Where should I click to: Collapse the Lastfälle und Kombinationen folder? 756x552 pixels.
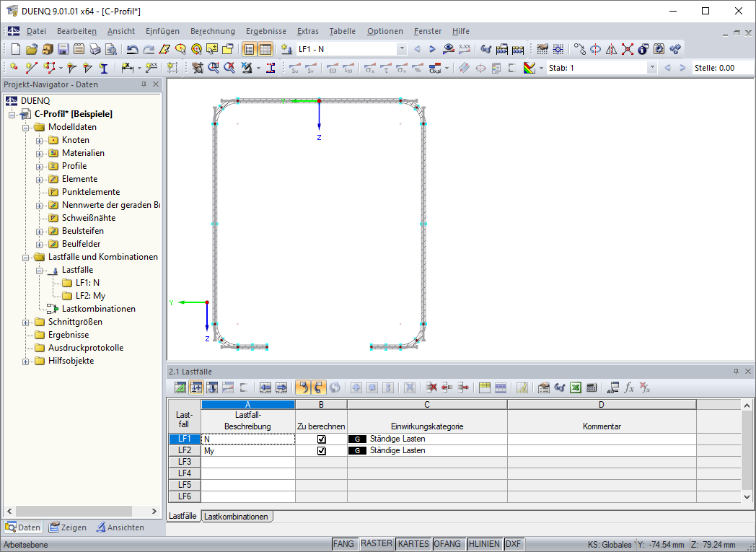tap(26, 258)
